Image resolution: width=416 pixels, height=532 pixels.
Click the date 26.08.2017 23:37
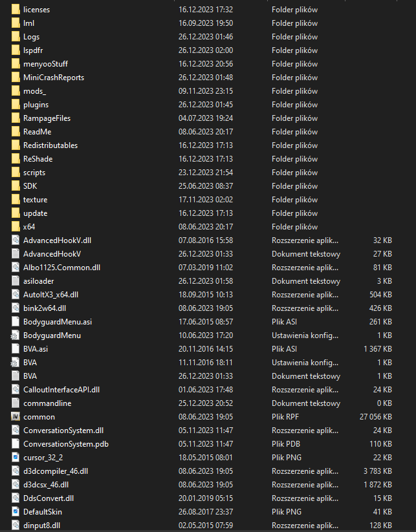(206, 512)
